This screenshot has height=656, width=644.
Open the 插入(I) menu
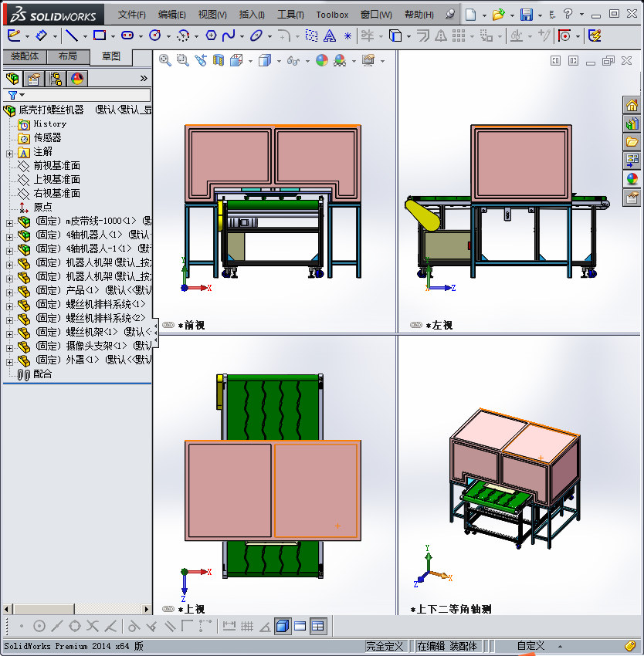tap(252, 15)
